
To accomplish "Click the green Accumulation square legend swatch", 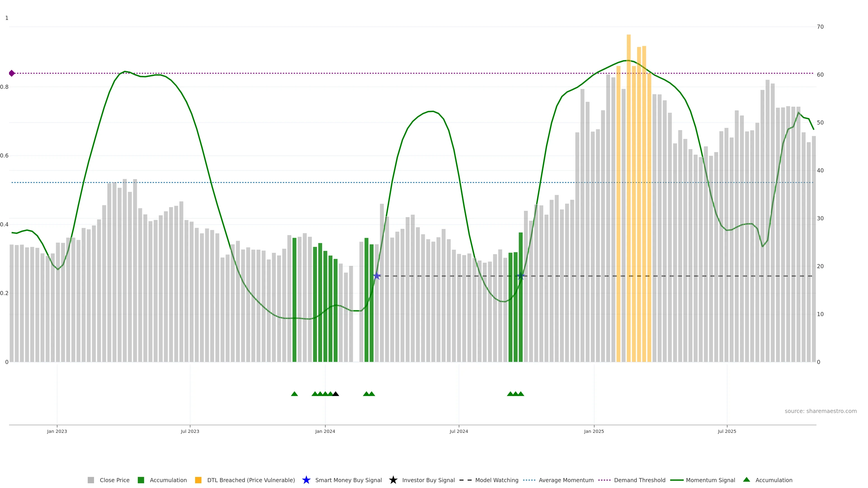I will pyautogui.click(x=141, y=480).
